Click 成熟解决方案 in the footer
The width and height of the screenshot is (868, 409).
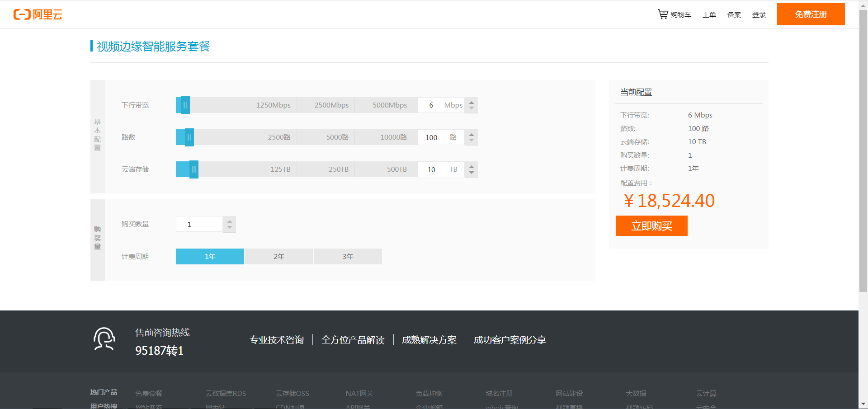point(429,340)
